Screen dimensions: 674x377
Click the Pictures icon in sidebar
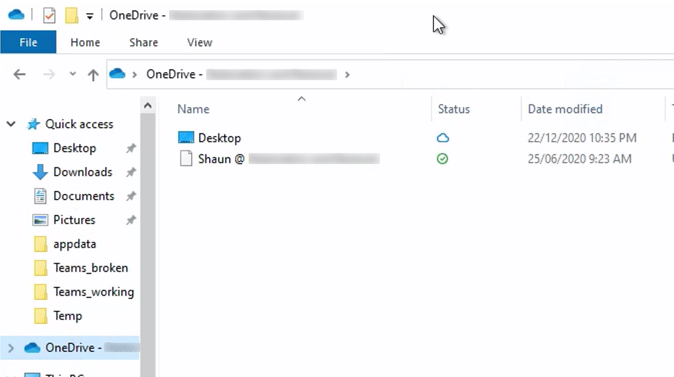pyautogui.click(x=40, y=220)
